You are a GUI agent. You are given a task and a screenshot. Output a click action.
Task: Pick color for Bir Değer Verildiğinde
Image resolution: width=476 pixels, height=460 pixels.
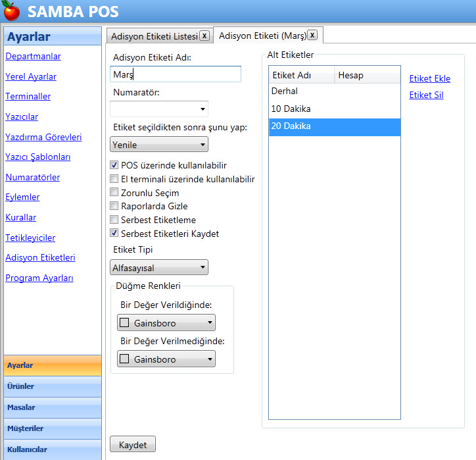[x=166, y=323]
